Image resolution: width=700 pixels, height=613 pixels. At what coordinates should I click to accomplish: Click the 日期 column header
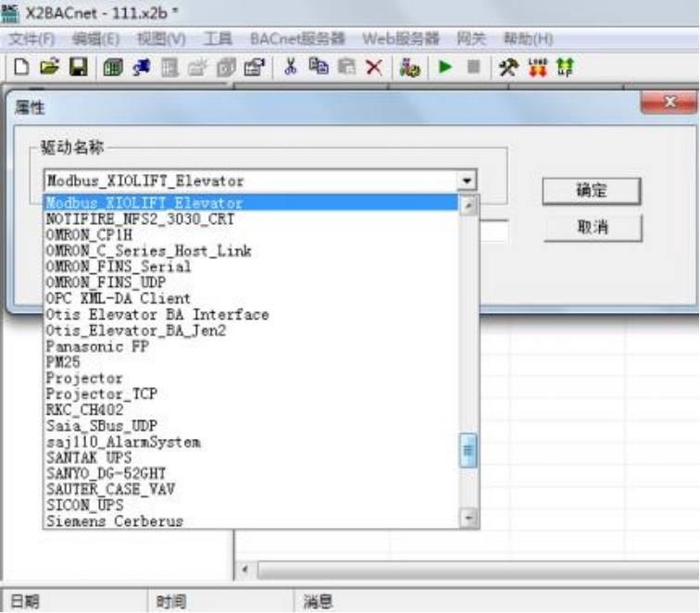point(75,601)
